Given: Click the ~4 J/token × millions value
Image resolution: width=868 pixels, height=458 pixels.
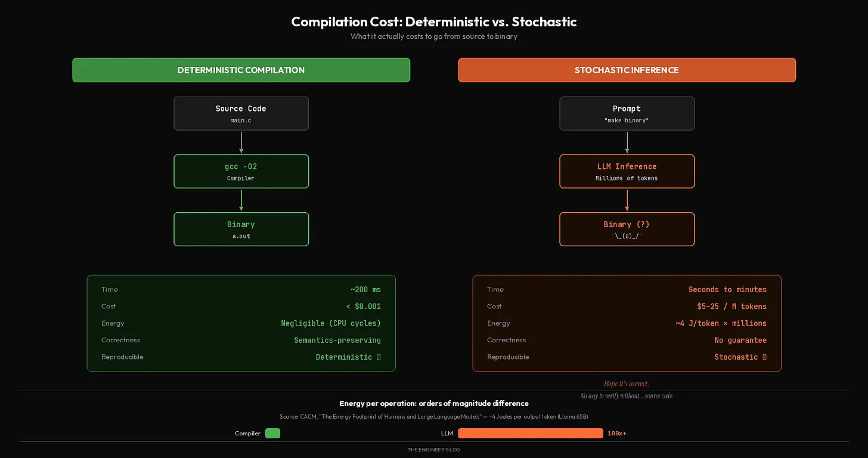Looking at the screenshot, I should click(721, 323).
